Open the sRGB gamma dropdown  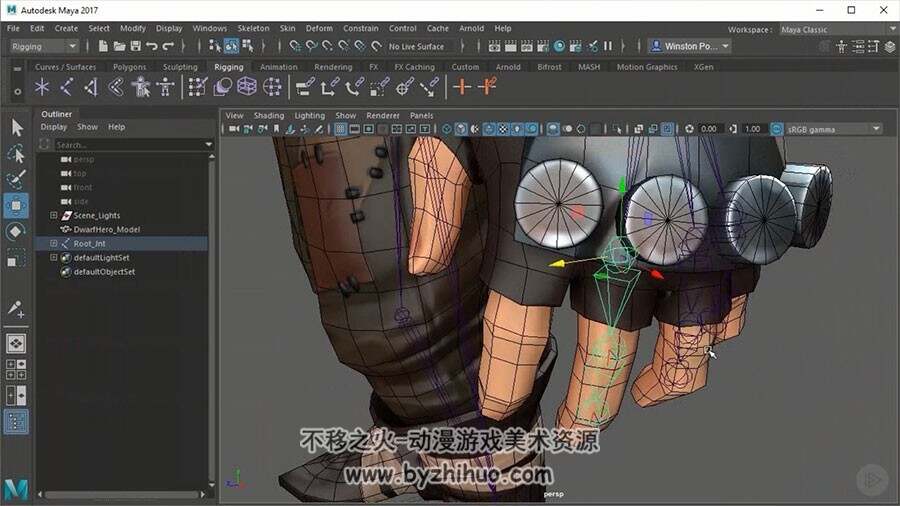(833, 129)
